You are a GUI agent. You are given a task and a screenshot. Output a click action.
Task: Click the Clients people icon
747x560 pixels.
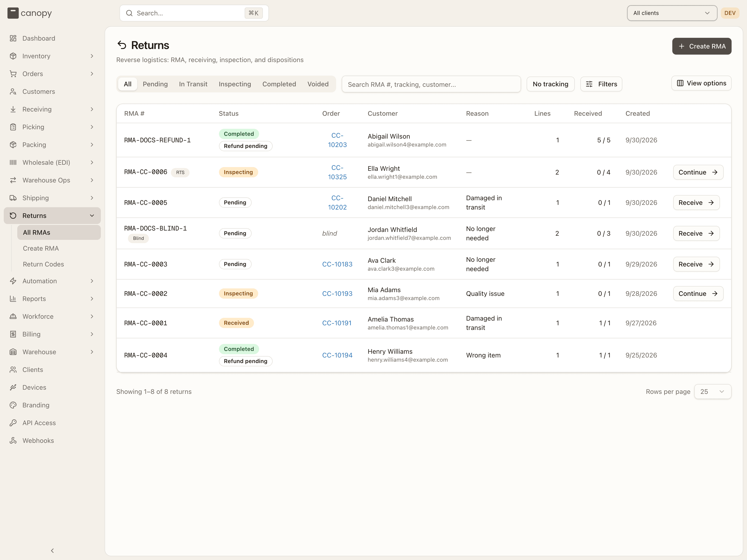click(13, 370)
